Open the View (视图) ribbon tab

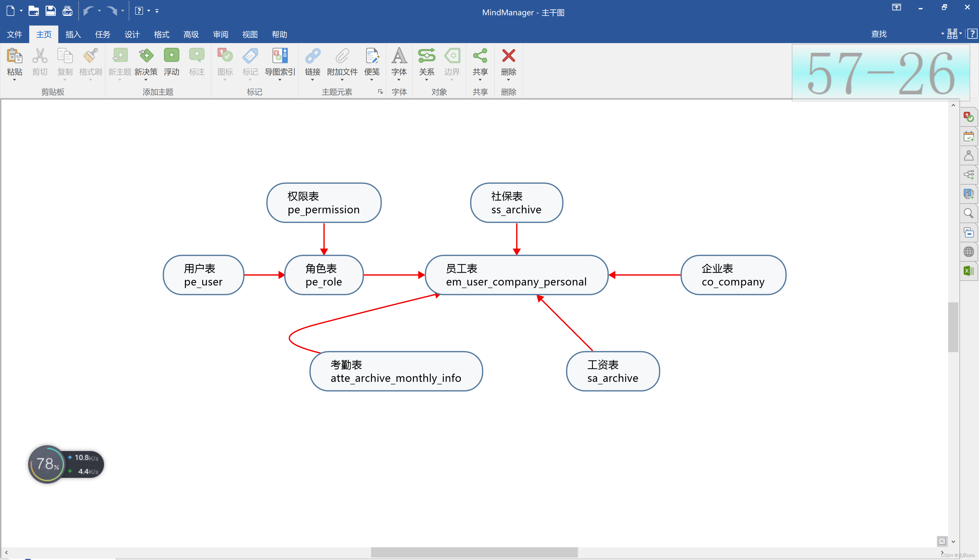tap(250, 35)
